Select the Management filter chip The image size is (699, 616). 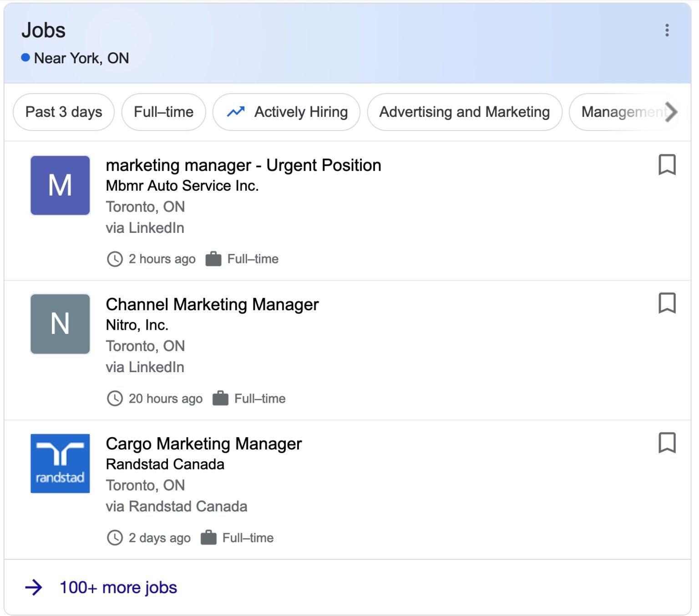tap(623, 112)
